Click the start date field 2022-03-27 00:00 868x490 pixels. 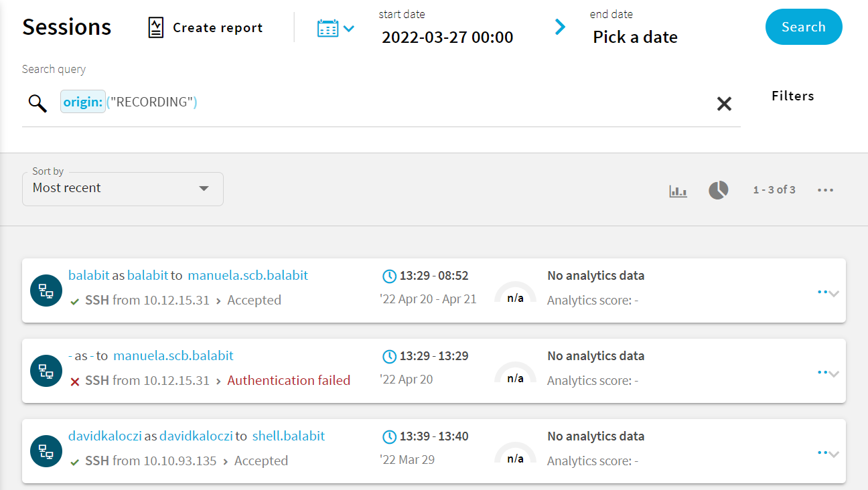tap(447, 37)
